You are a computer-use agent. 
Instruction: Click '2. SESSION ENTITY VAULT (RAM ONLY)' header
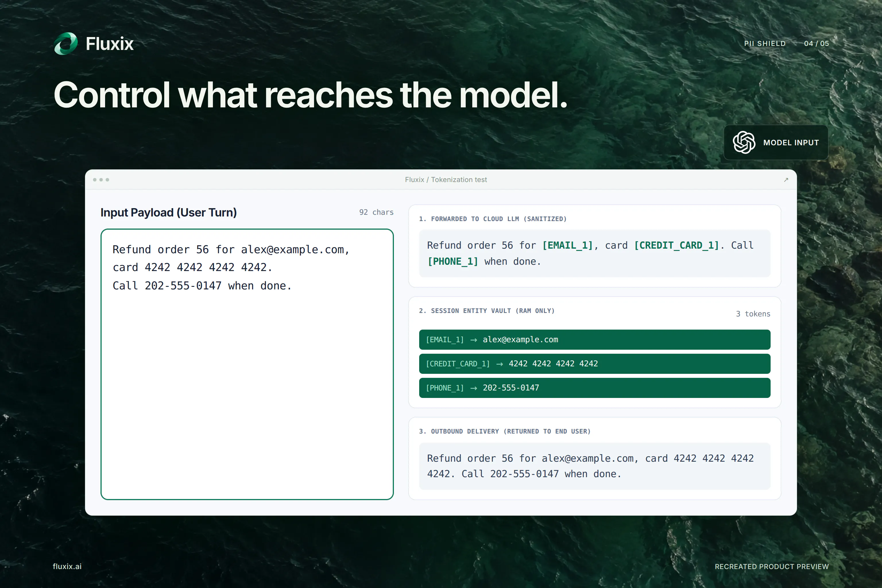487,310
